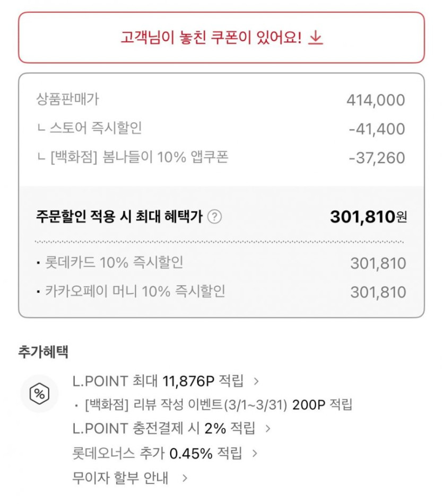Click the percent hexagon benefits icon
443x504 pixels.
(x=39, y=393)
